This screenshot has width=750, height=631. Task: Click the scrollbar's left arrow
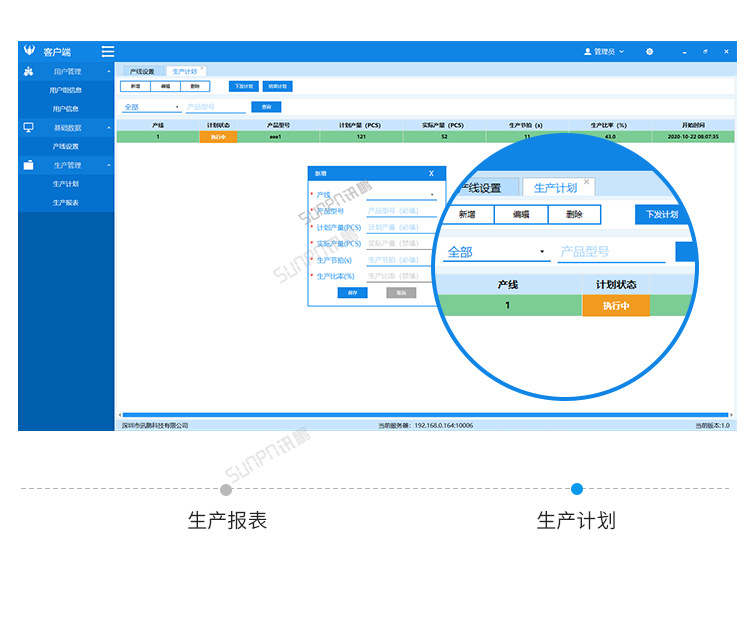[120, 415]
